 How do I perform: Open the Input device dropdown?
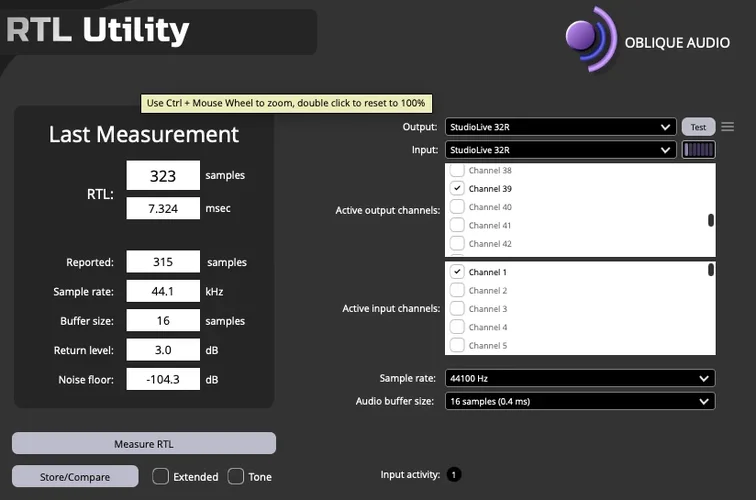click(561, 150)
